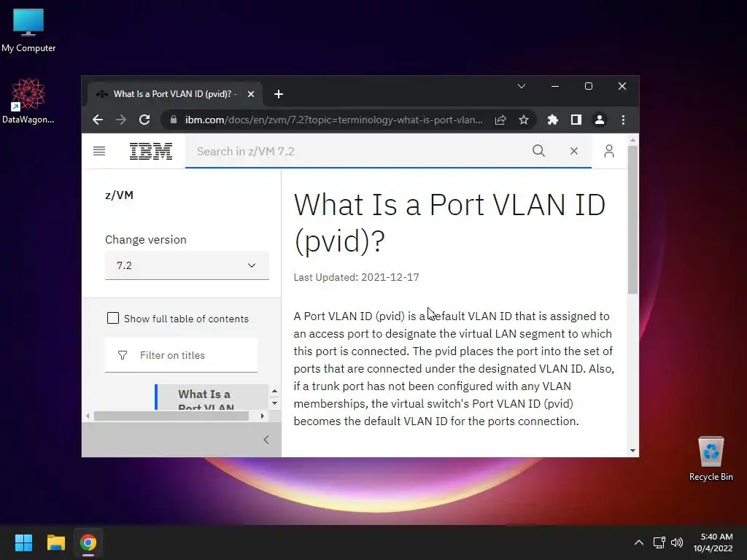
Task: Open Chrome three-dot menu
Action: 623,120
